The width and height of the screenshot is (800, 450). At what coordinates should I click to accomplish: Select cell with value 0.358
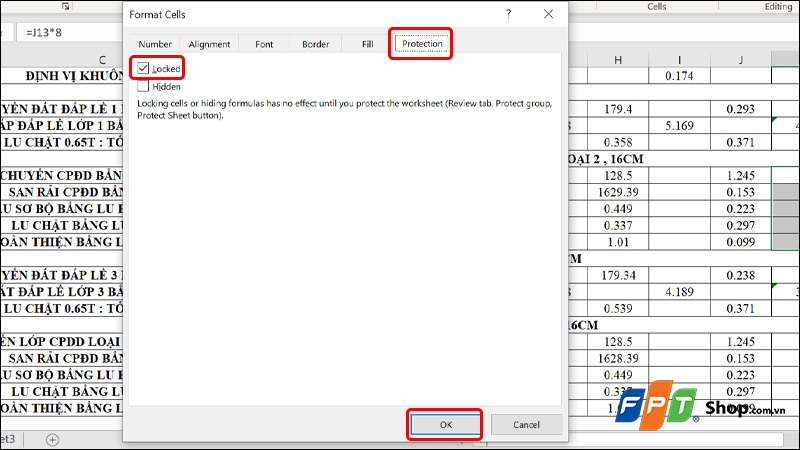pos(618,142)
